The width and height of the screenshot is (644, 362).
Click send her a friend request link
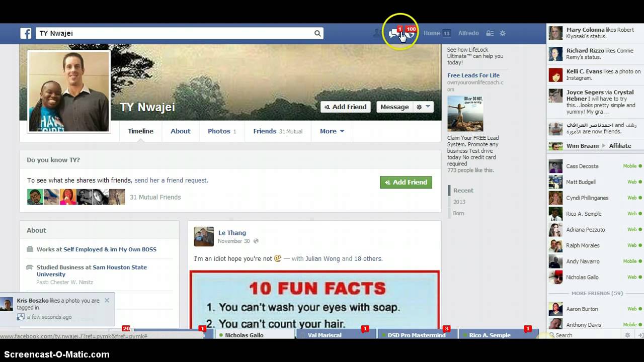pyautogui.click(x=171, y=180)
